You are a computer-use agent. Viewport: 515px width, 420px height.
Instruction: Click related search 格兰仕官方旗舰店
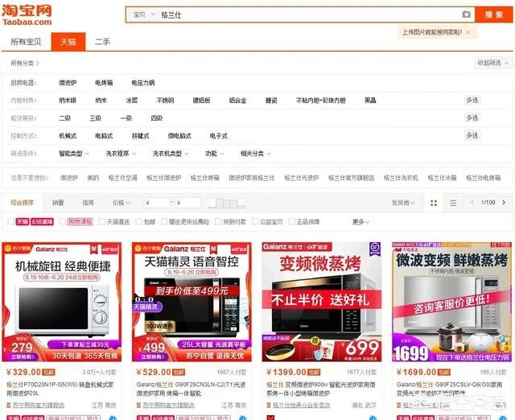(351, 178)
